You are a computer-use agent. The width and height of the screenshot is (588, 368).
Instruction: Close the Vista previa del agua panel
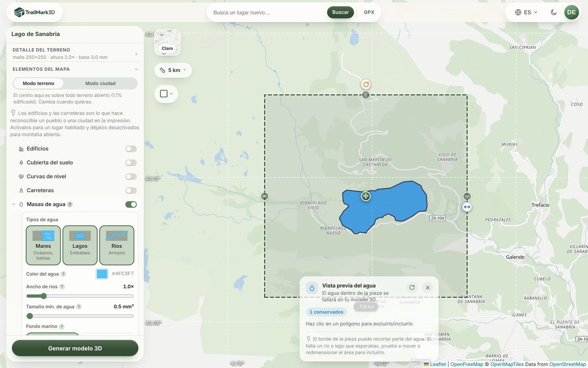coord(428,287)
